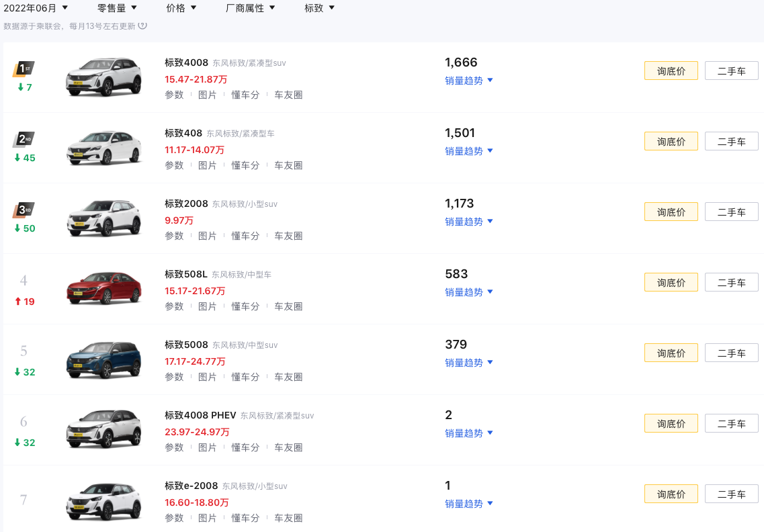764x532 pixels.
Task: Click the 3rd place rank badge
Action: coord(24,210)
